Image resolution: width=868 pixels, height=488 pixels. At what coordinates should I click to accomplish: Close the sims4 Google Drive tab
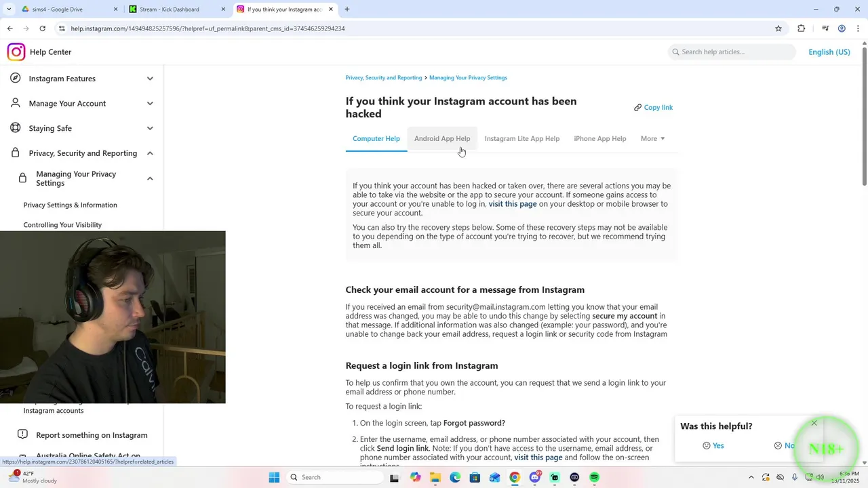115,9
